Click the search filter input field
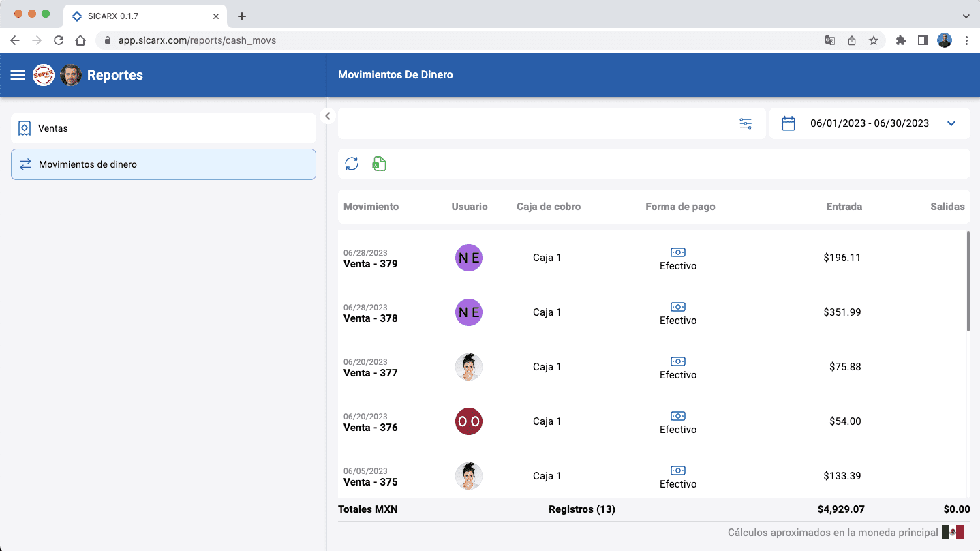This screenshot has width=980, height=551. [532, 123]
